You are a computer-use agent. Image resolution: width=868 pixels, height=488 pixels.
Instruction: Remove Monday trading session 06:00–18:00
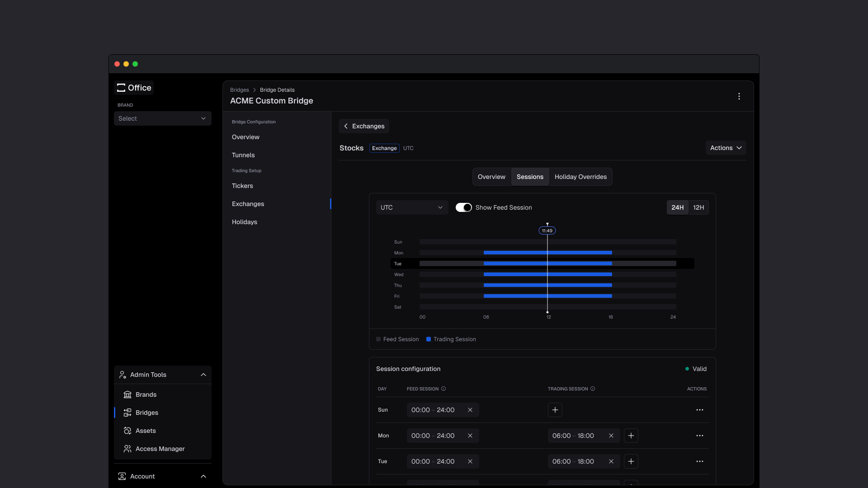(611, 436)
